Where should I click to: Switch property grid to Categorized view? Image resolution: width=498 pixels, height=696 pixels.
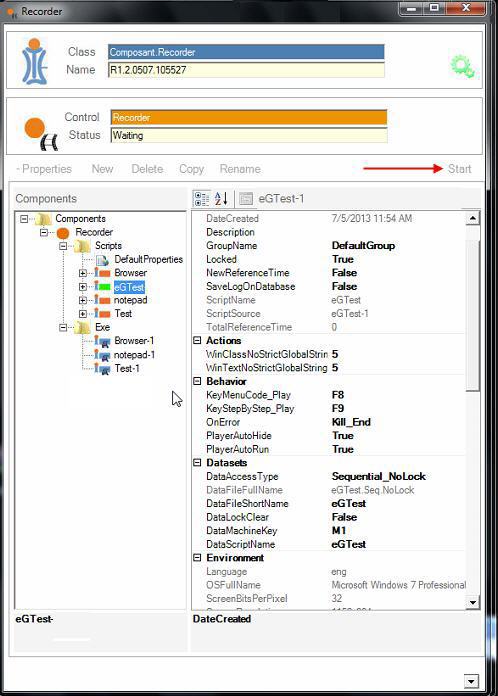point(202,198)
